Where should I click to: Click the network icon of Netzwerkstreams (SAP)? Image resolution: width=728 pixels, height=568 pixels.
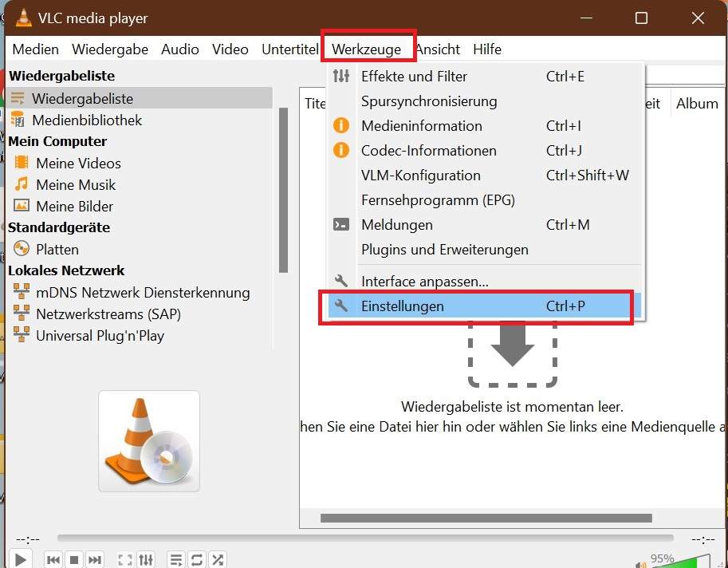22,313
